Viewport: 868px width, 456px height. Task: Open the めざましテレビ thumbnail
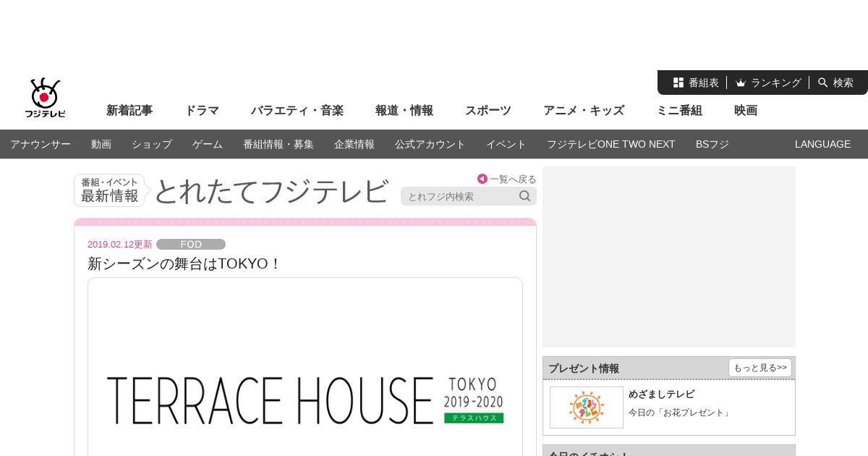coord(587,408)
